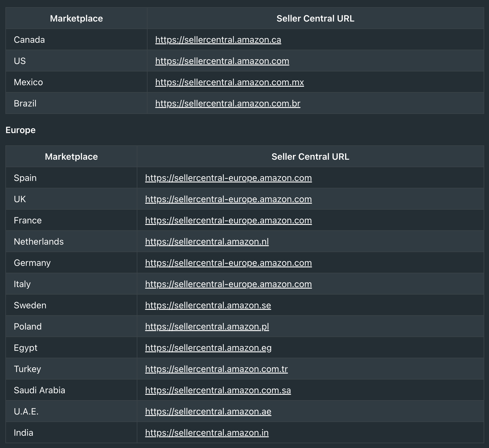Image resolution: width=489 pixels, height=448 pixels.
Task: Open the U.A.E. sellercentral.amazon.ae link
Action: point(208,412)
